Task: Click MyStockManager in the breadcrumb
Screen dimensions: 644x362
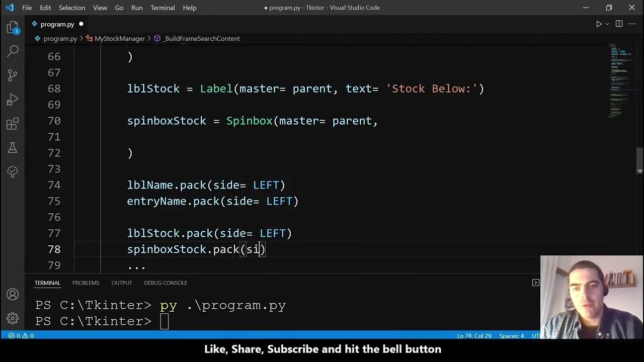Action: click(119, 38)
